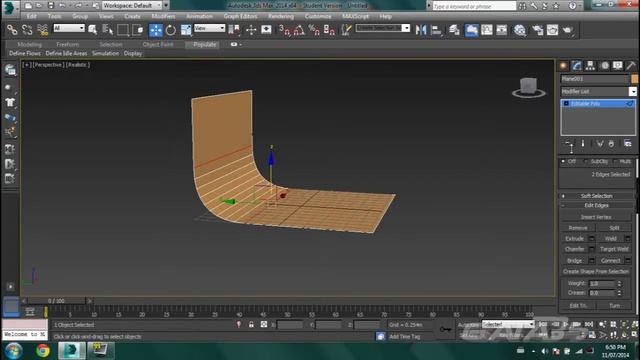Click the Insert Vertex button
Viewport: 640px width, 360px height.
[596, 217]
